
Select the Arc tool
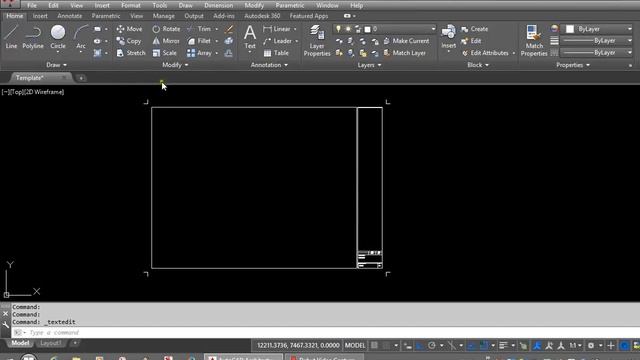click(x=81, y=37)
